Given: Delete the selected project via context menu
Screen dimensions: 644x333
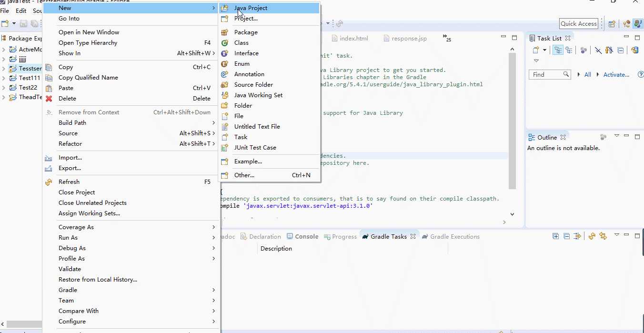Looking at the screenshot, I should pos(131,99).
